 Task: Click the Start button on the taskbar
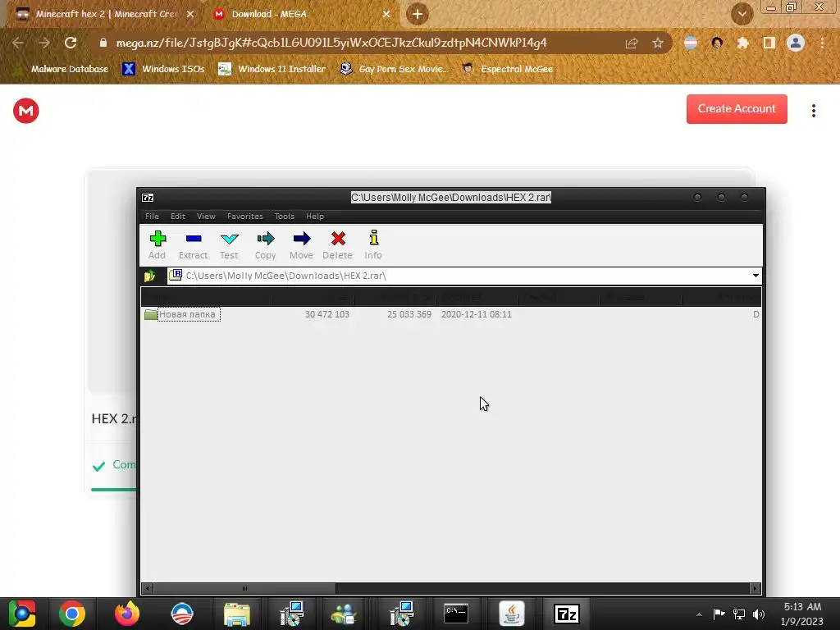21,614
